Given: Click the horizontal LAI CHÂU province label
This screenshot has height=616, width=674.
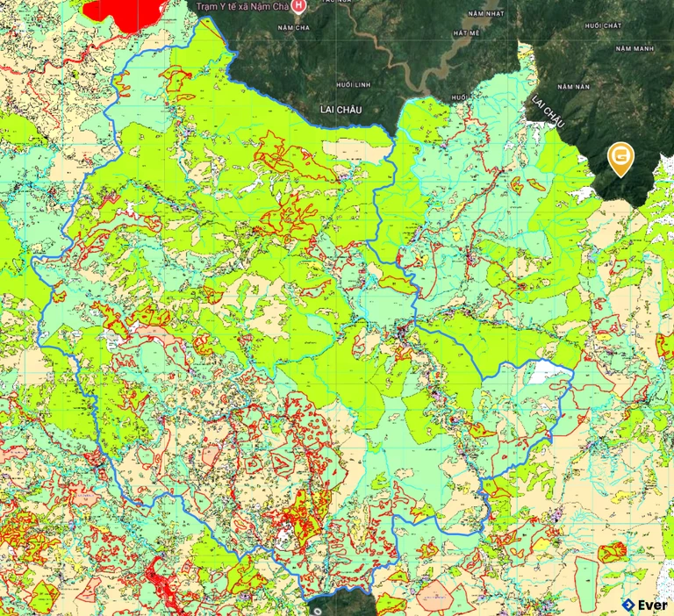Looking at the screenshot, I should point(340,110).
